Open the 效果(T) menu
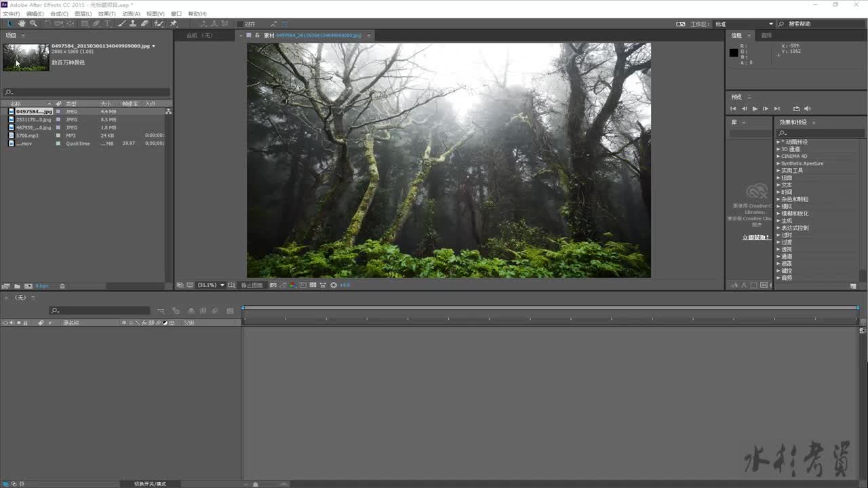The width and height of the screenshot is (868, 488). (x=106, y=14)
